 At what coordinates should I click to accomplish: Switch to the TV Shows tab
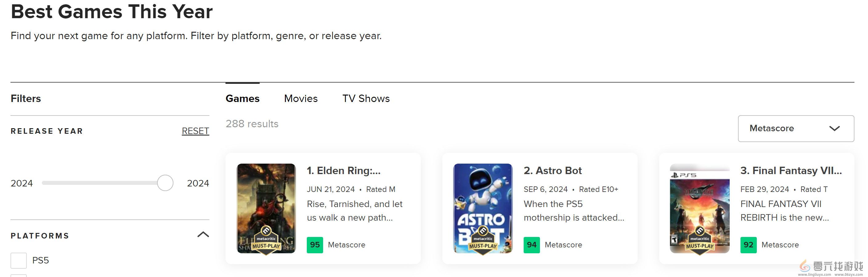coord(366,98)
